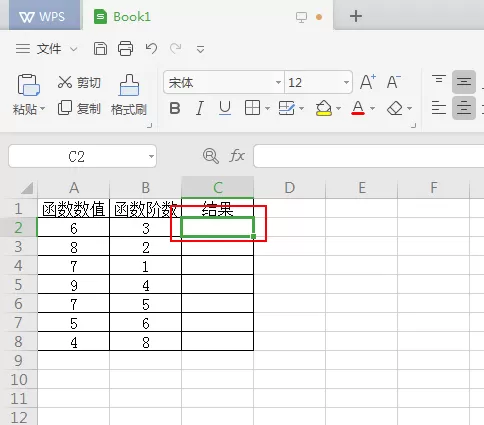Click cell A2 containing 6
This screenshot has width=484, height=425.
pos(74,228)
